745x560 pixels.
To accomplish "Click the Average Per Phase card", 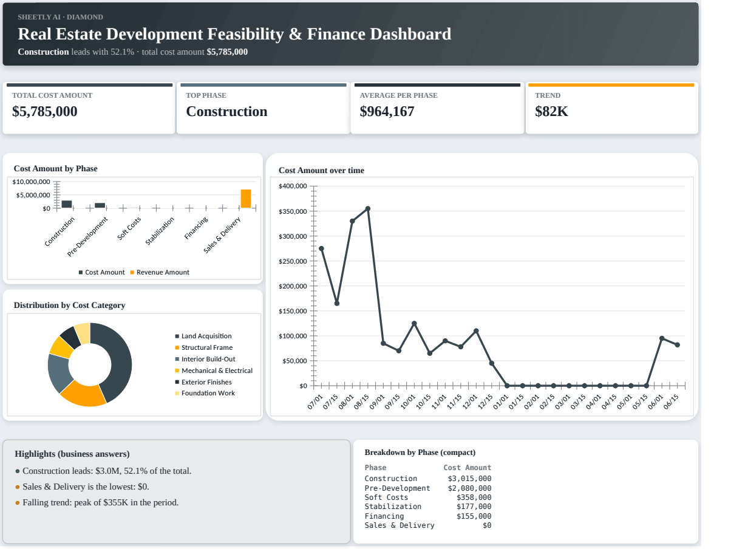I will coord(437,108).
